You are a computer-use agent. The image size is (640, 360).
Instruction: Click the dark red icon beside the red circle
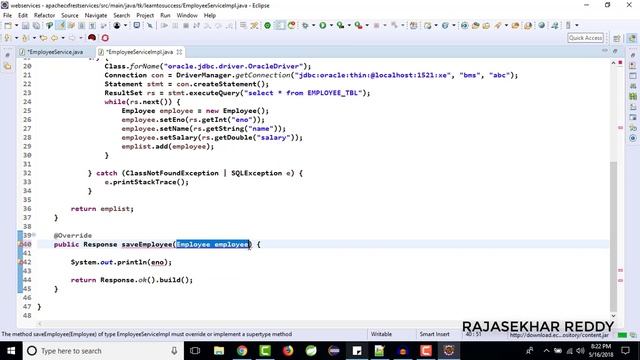tap(92, 38)
